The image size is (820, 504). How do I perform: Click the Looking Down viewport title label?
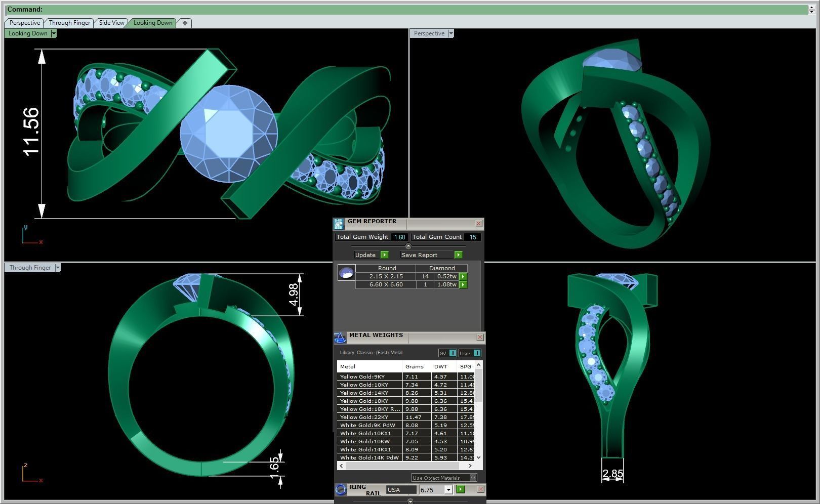(28, 33)
